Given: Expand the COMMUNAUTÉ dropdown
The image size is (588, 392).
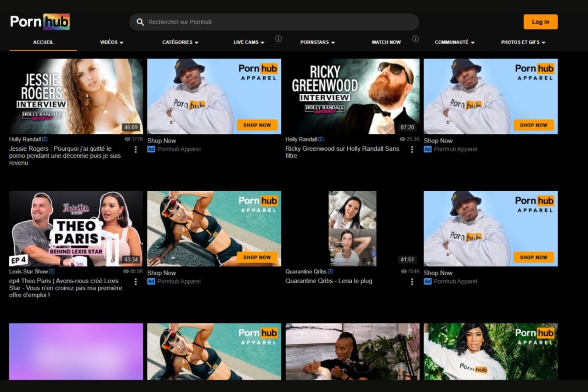Looking at the screenshot, I should (454, 42).
